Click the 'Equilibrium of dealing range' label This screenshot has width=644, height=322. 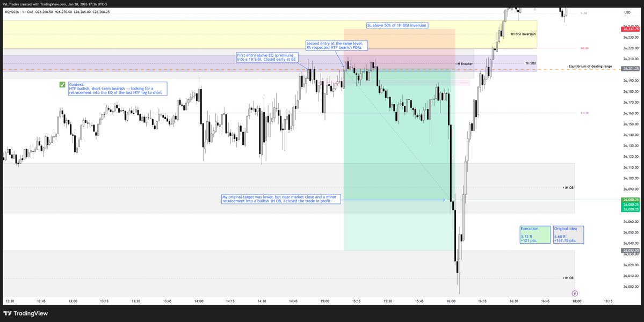point(590,66)
